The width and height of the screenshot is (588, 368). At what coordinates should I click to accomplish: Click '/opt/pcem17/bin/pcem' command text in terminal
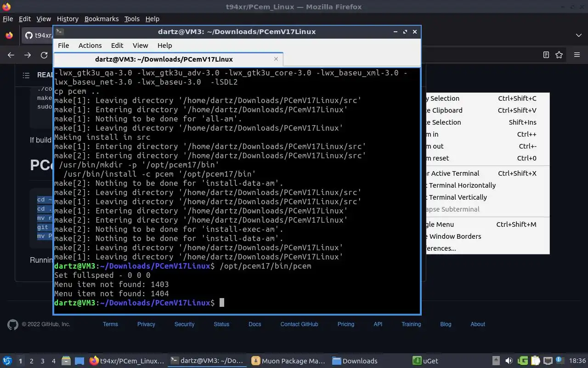[x=266, y=266]
